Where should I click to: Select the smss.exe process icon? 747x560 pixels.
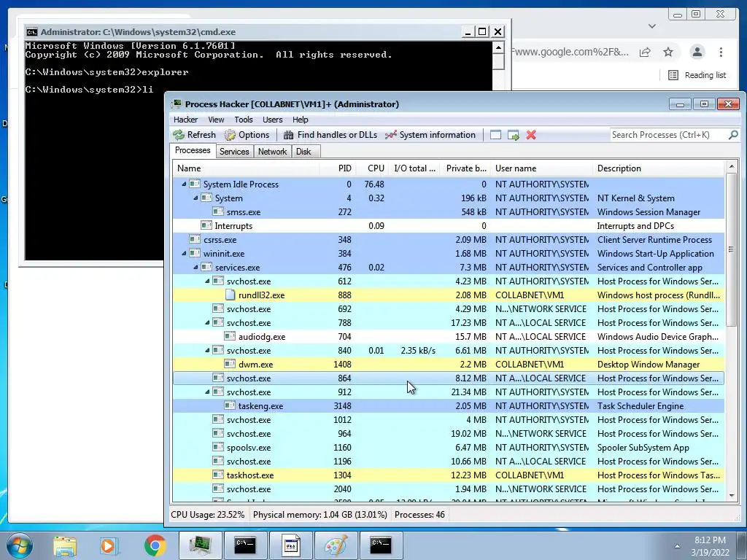[218, 211]
